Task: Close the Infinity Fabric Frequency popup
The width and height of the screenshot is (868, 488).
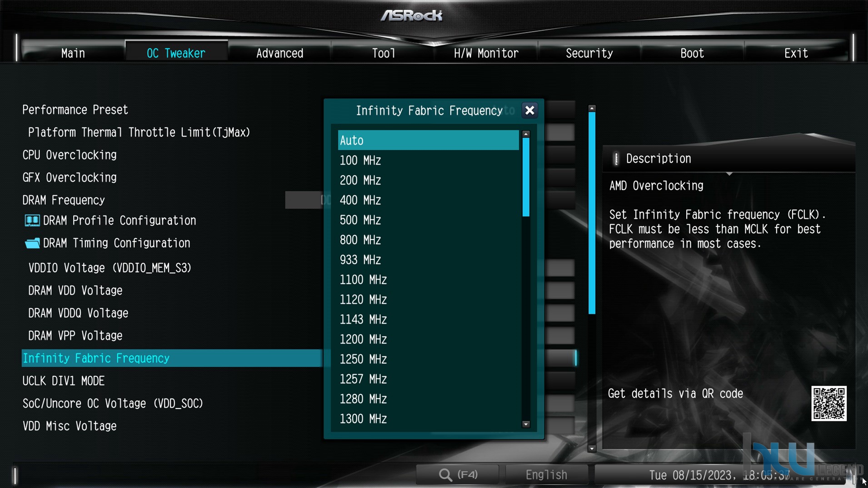Action: tap(529, 110)
